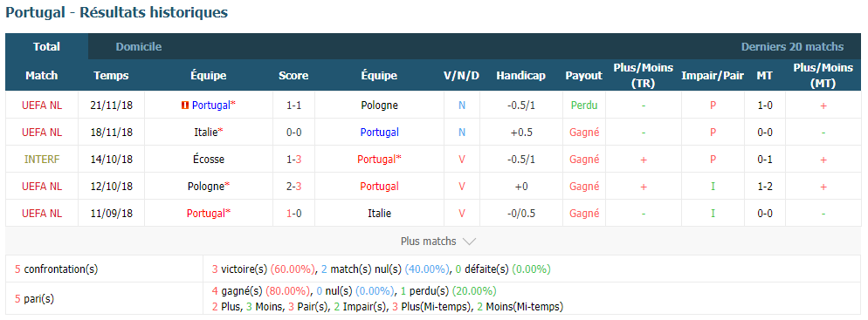Click the blue Portugal team on the Italie match

point(379,132)
